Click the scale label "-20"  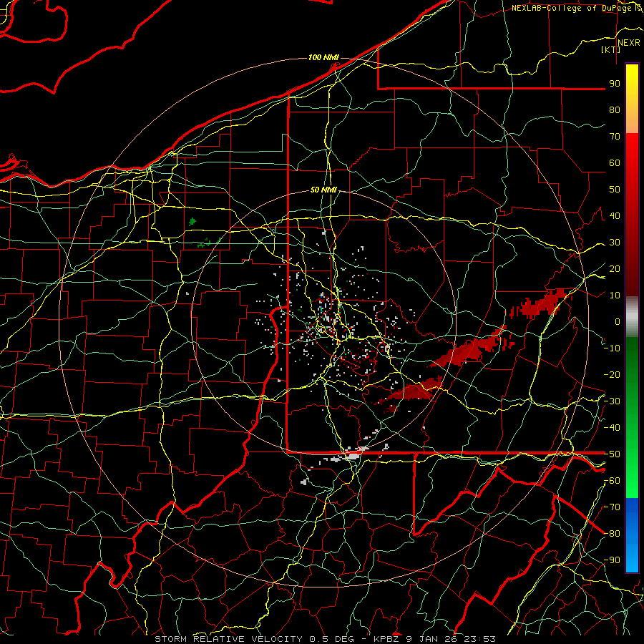(612, 374)
